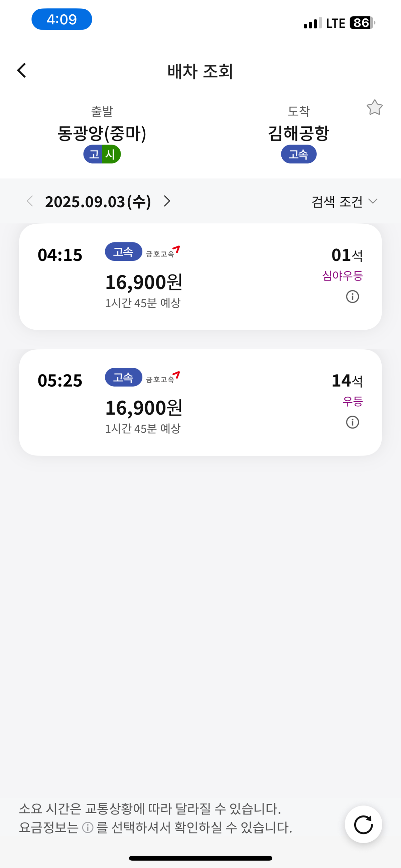The height and width of the screenshot is (868, 401).
Task: Toggle the favorite star for this route
Action: pyautogui.click(x=374, y=107)
